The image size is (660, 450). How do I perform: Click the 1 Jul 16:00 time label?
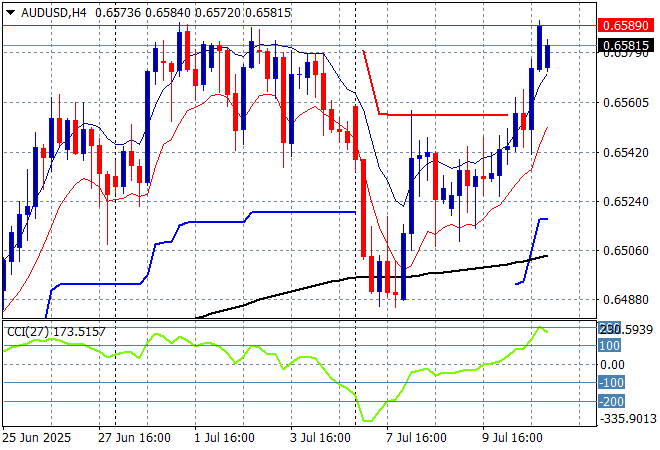[224, 438]
